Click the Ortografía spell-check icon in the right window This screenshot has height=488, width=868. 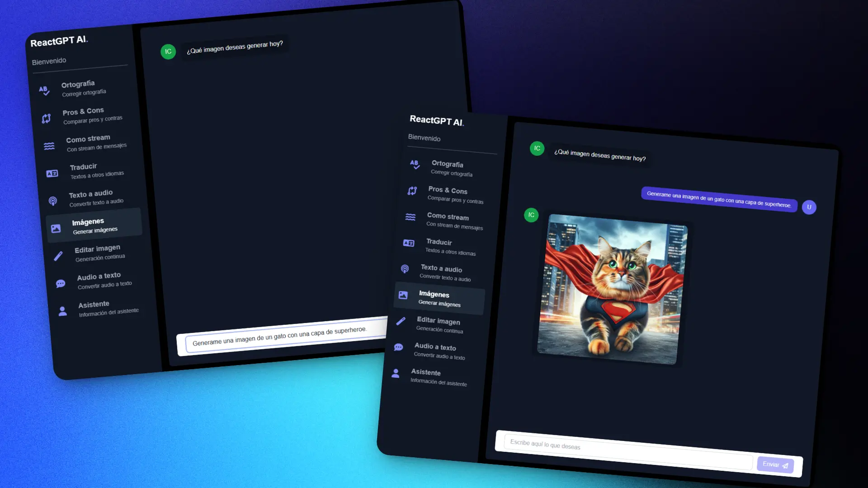(415, 164)
